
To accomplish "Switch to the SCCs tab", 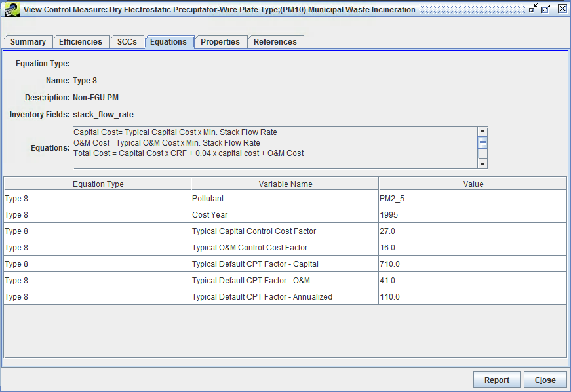I will click(127, 41).
